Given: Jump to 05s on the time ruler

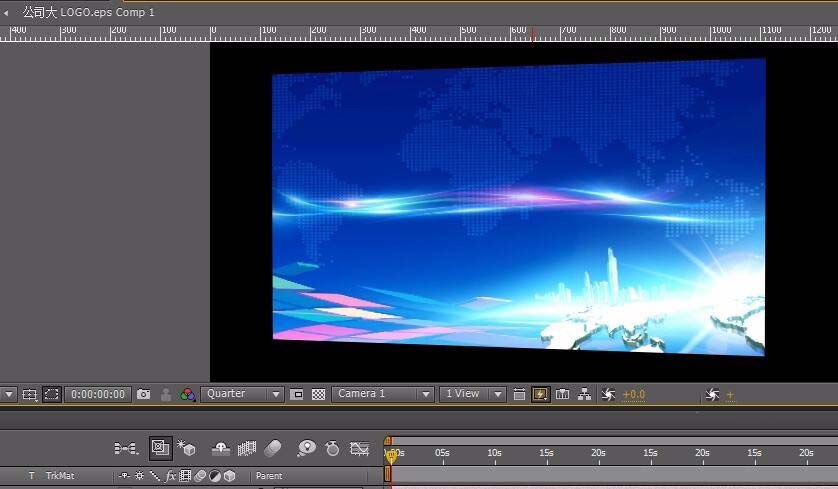Looking at the screenshot, I should point(442,453).
